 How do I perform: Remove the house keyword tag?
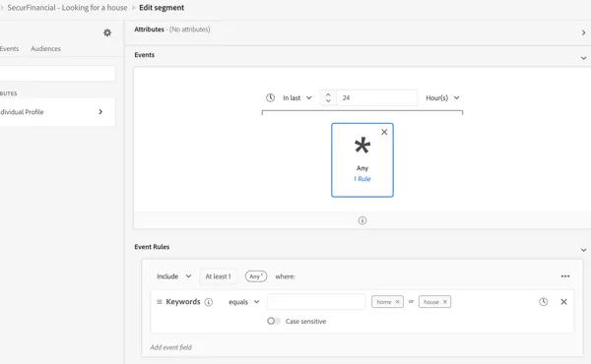pyautogui.click(x=445, y=302)
